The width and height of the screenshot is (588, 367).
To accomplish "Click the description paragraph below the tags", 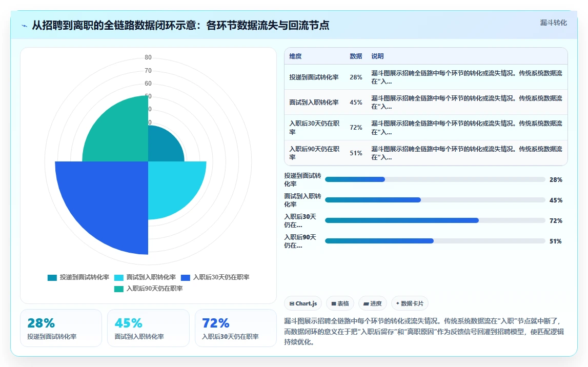I will (424, 332).
